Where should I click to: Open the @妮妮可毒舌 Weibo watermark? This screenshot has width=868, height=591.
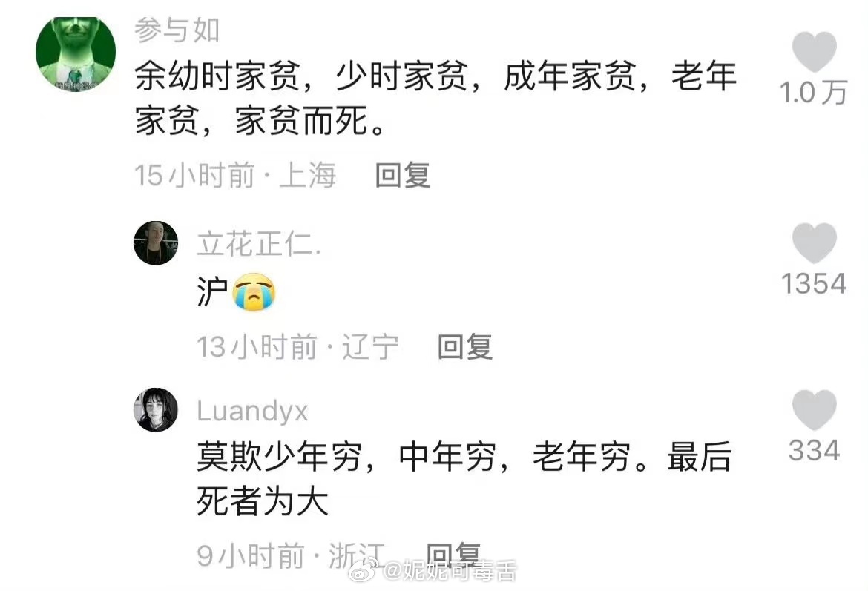(450, 571)
